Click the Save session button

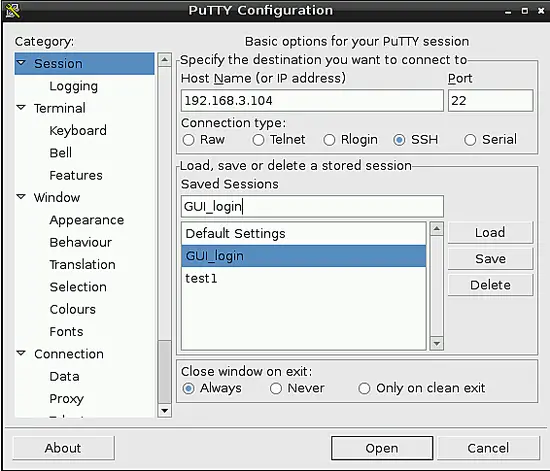tap(490, 259)
